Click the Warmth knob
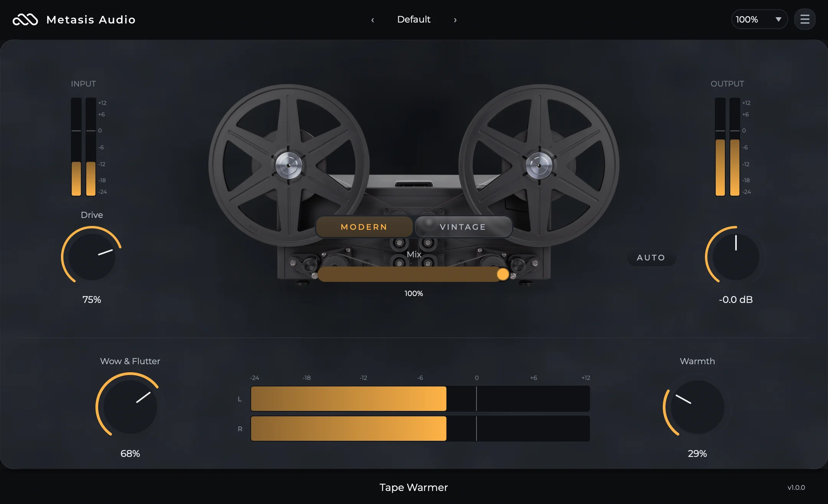 (697, 407)
